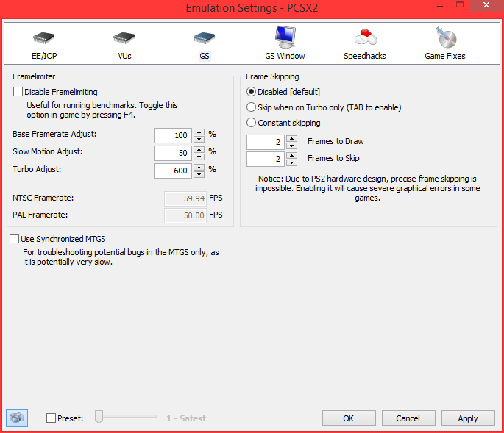Image resolution: width=504 pixels, height=433 pixels.
Task: Select Skip when on Turbo only
Action: tap(252, 107)
